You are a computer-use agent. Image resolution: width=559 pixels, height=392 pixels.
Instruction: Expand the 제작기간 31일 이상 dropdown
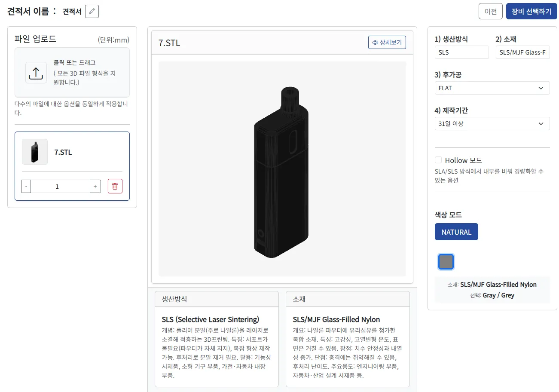(x=492, y=124)
